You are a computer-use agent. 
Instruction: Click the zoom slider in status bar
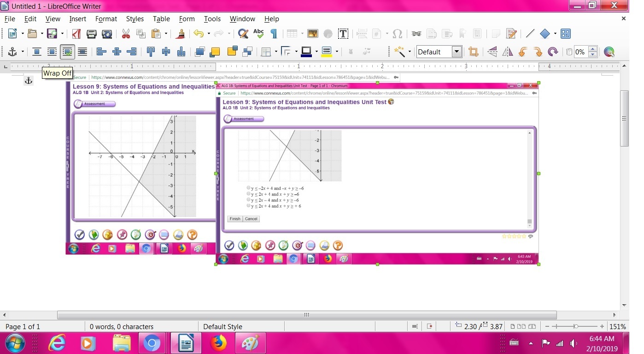point(575,327)
